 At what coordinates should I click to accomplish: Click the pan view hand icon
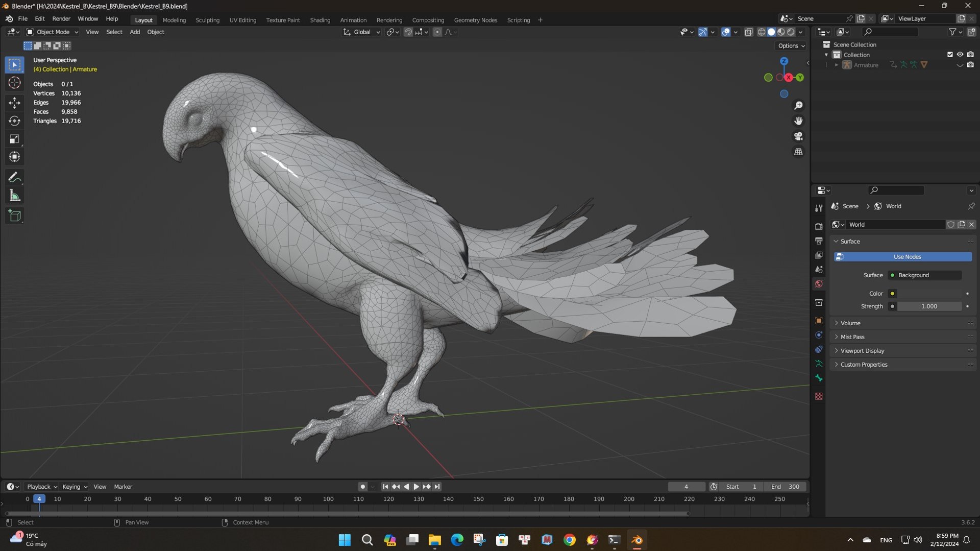(798, 121)
